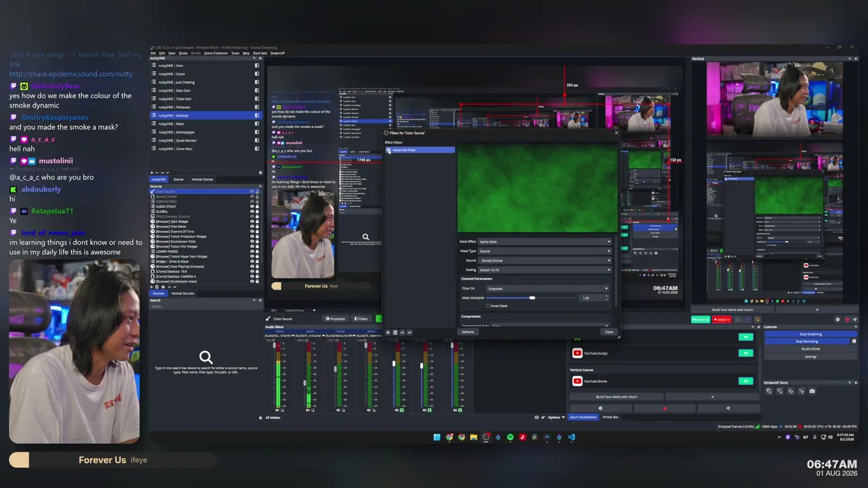Screen dimensions: 868x488
Task: Add a new scene in the nuttyONE scenes dock
Action: tap(152, 172)
